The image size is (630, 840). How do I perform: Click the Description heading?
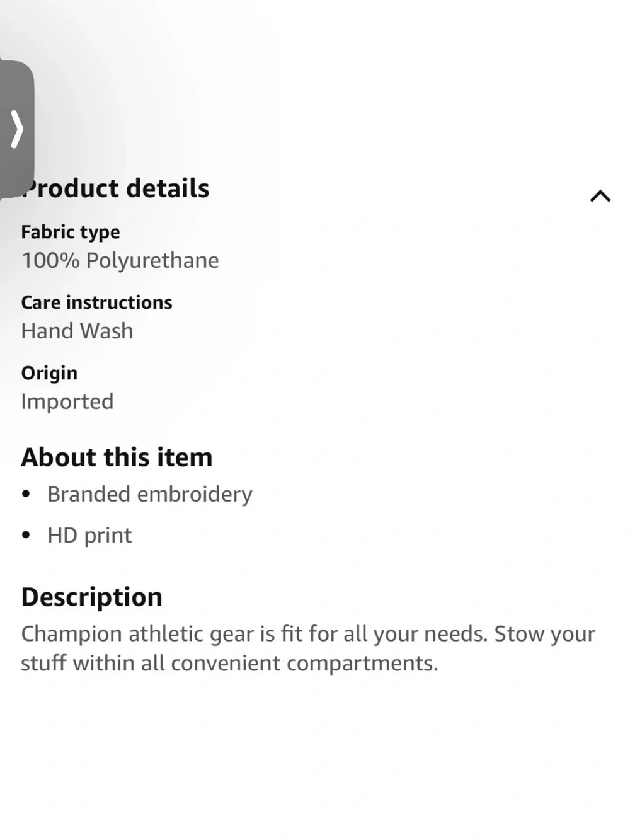point(92,597)
